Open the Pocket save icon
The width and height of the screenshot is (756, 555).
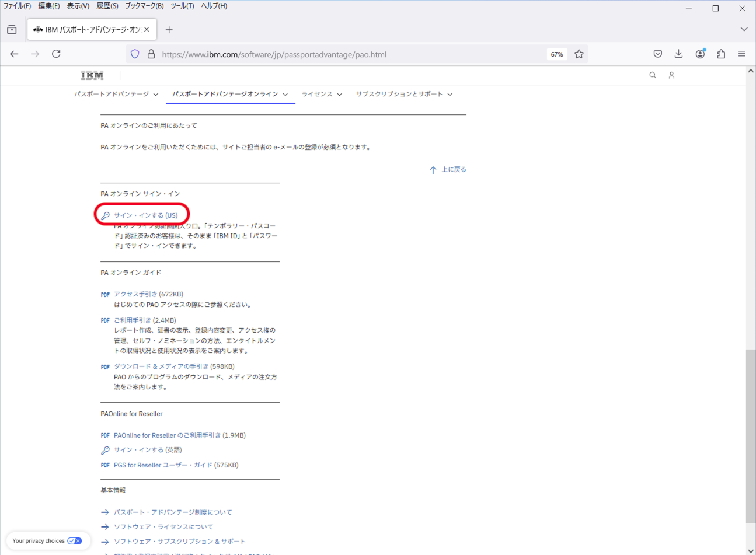658,54
